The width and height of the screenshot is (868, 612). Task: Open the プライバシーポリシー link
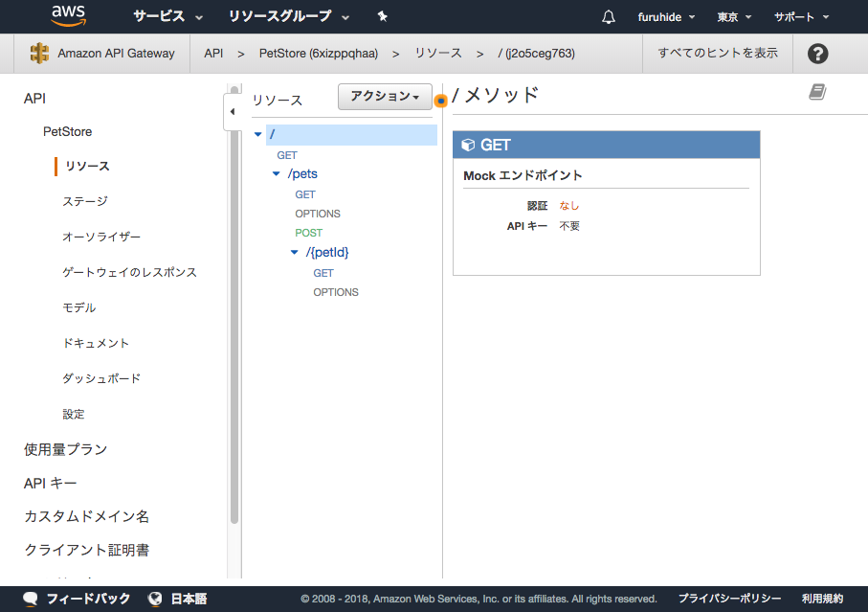[x=728, y=598]
